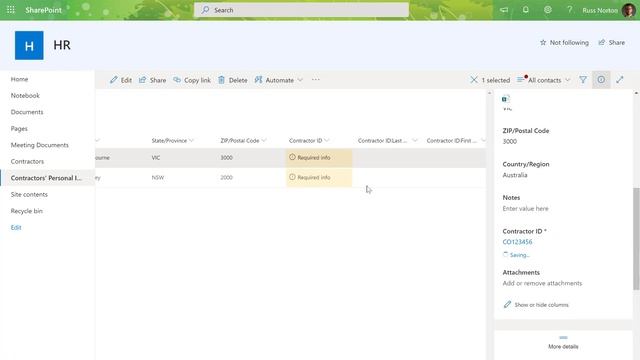Click the SharePoint brand link
Image resolution: width=640 pixels, height=360 pixels.
(x=43, y=10)
